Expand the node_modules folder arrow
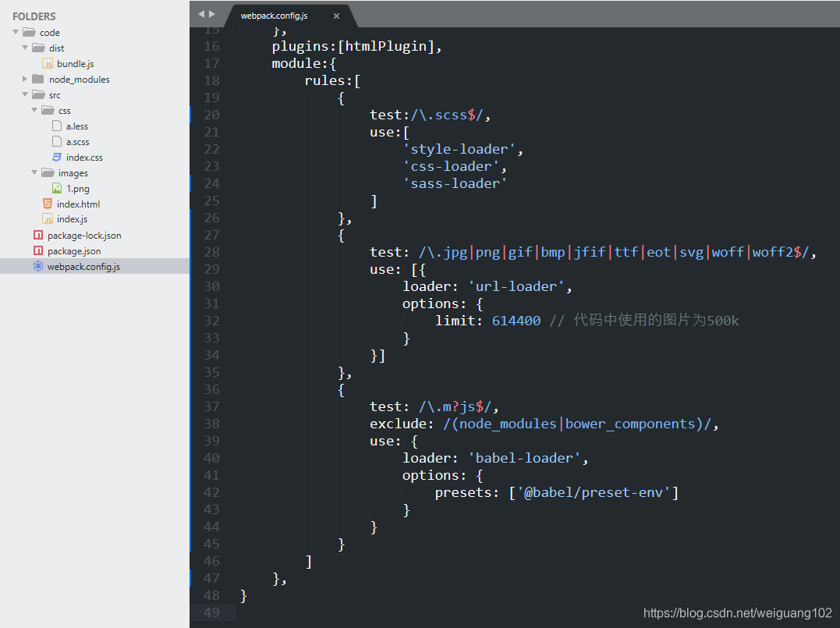840x628 pixels. pos(25,79)
